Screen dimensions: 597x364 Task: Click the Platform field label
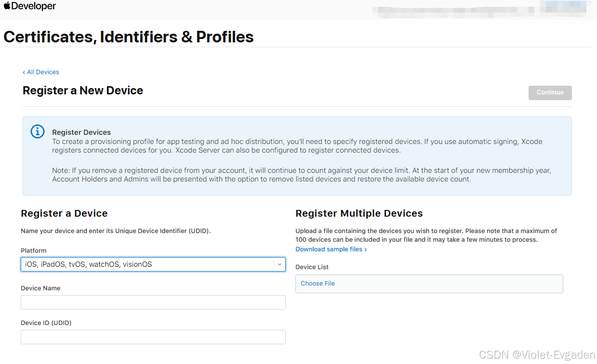click(34, 251)
